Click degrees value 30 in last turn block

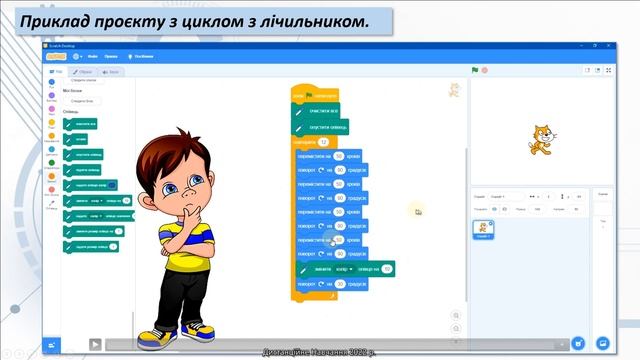tap(340, 284)
